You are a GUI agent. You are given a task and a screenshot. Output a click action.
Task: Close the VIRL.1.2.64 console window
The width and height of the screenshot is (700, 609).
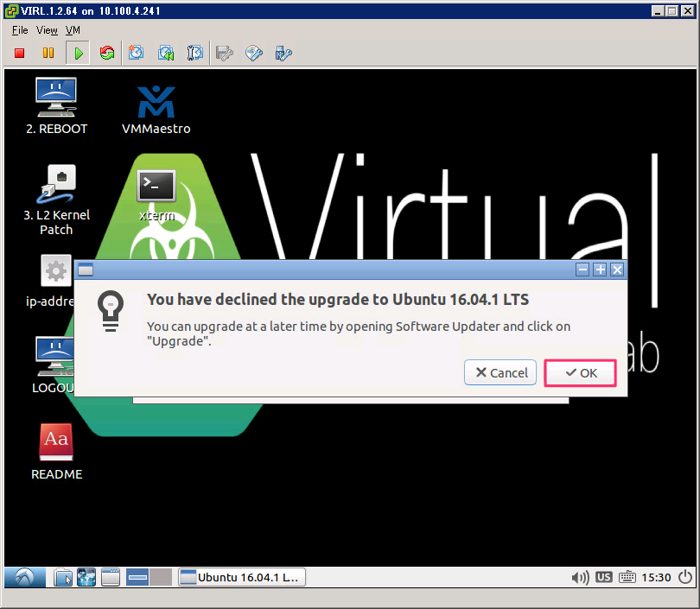[688, 11]
